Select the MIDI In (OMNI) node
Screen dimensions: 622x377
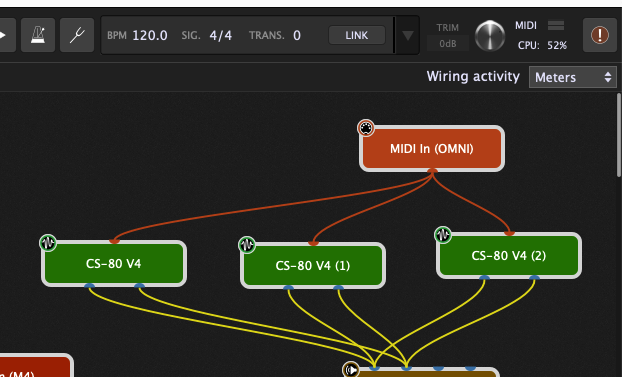coord(432,149)
